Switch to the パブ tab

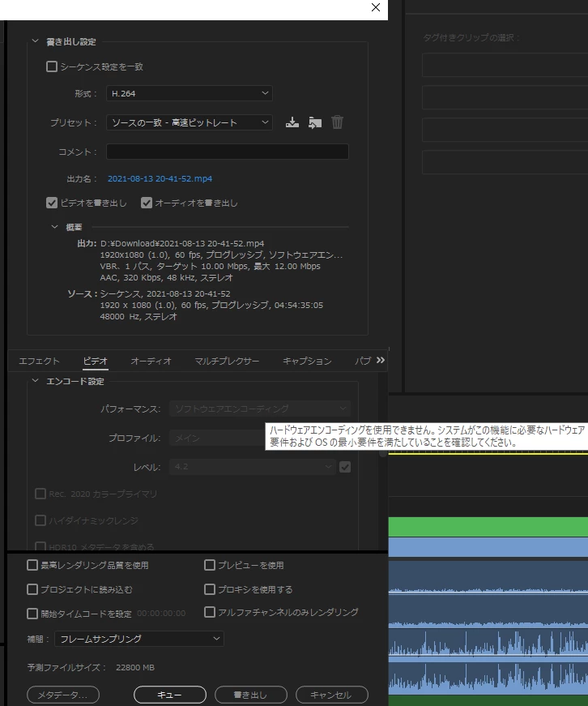363,361
